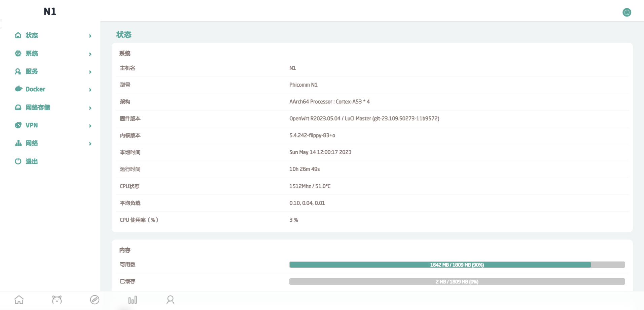The height and width of the screenshot is (310, 644).
Task: Click the firmware version text OpenWrt R2023.05.04
Action: click(x=364, y=118)
